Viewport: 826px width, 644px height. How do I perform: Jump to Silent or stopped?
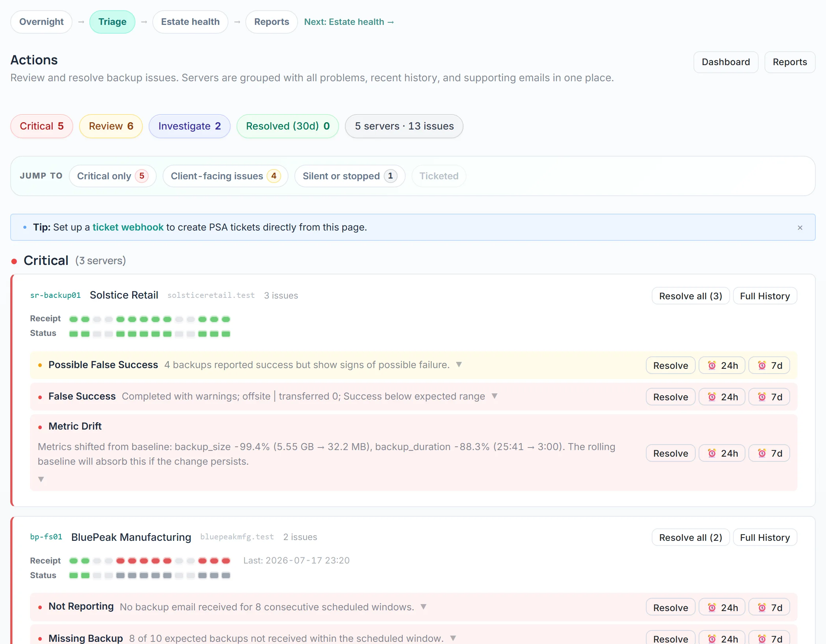pos(350,176)
